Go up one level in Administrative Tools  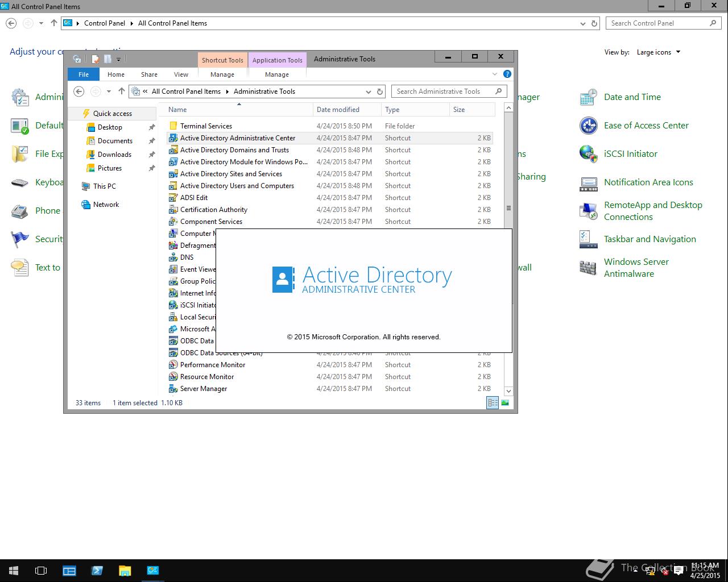(121, 92)
